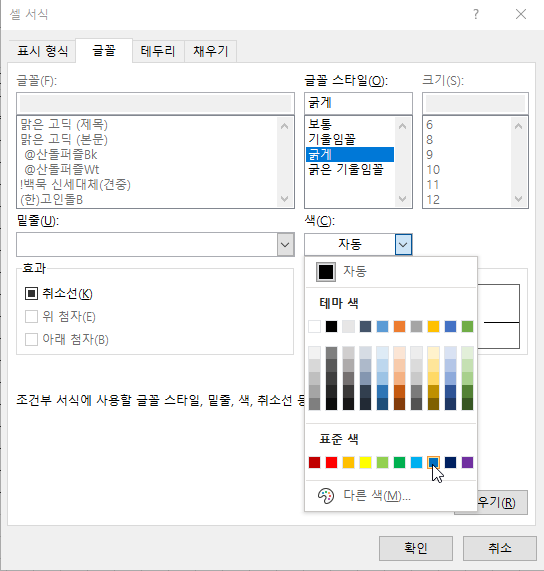Screen dimensions: 544x571
Task: Click down arrow of size list scrollbar
Action: coord(519,199)
